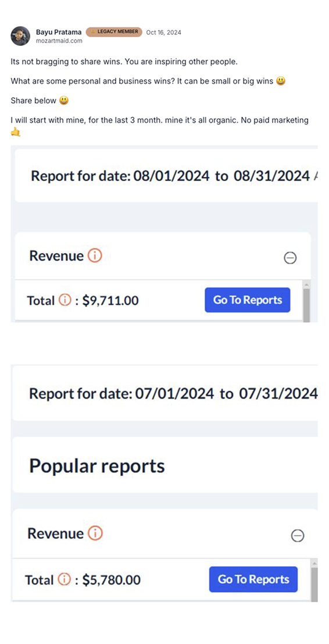Click the info icon beside the $5,780.00 total
This screenshot has height=644, width=329.
tap(63, 580)
